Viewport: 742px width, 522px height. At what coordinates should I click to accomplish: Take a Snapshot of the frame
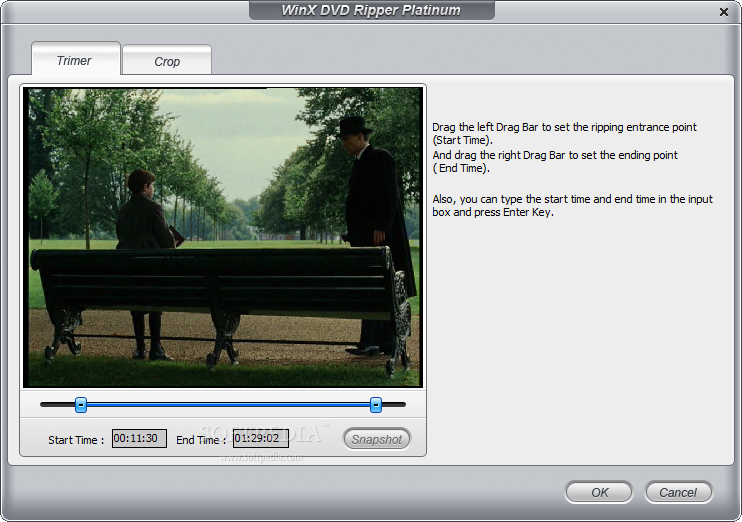(377, 439)
